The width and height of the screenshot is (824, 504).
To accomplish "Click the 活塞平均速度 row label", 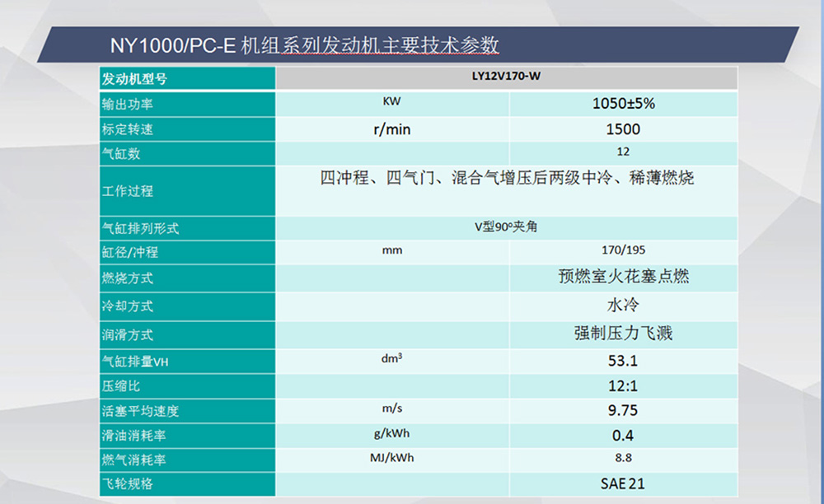I will [x=139, y=411].
